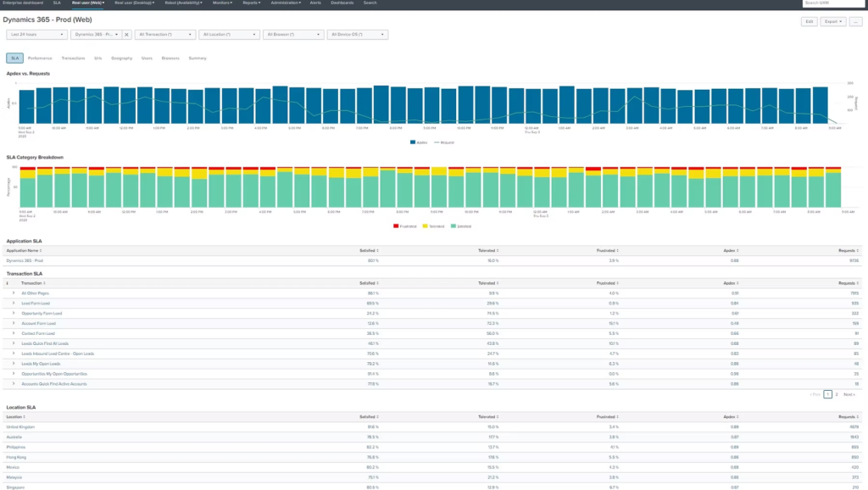Image resolution: width=868 pixels, height=490 pixels.
Task: Open the All Transaction filter dropdown
Action: (165, 34)
